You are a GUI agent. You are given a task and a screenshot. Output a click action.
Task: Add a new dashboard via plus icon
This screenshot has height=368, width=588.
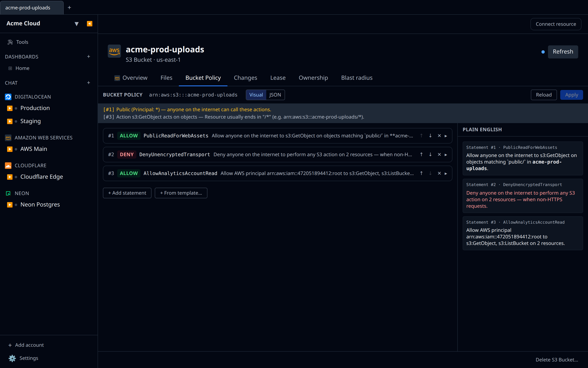click(88, 56)
